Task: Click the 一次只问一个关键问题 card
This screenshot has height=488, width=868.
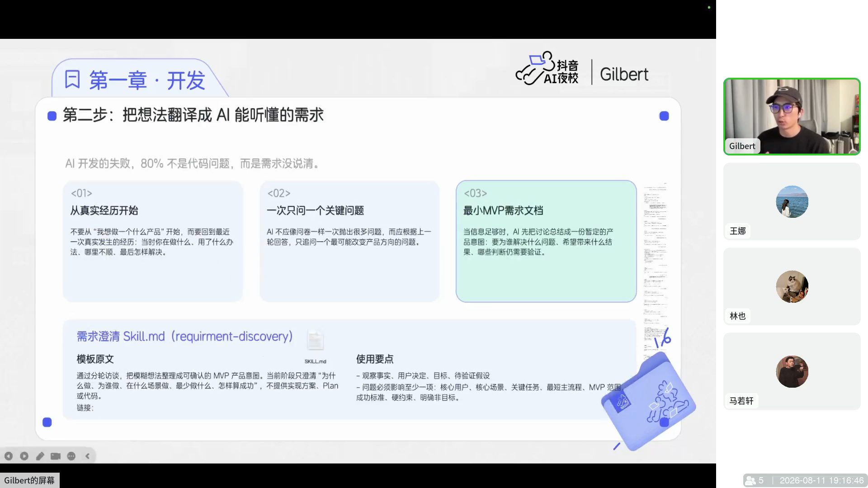Action: [x=349, y=241]
